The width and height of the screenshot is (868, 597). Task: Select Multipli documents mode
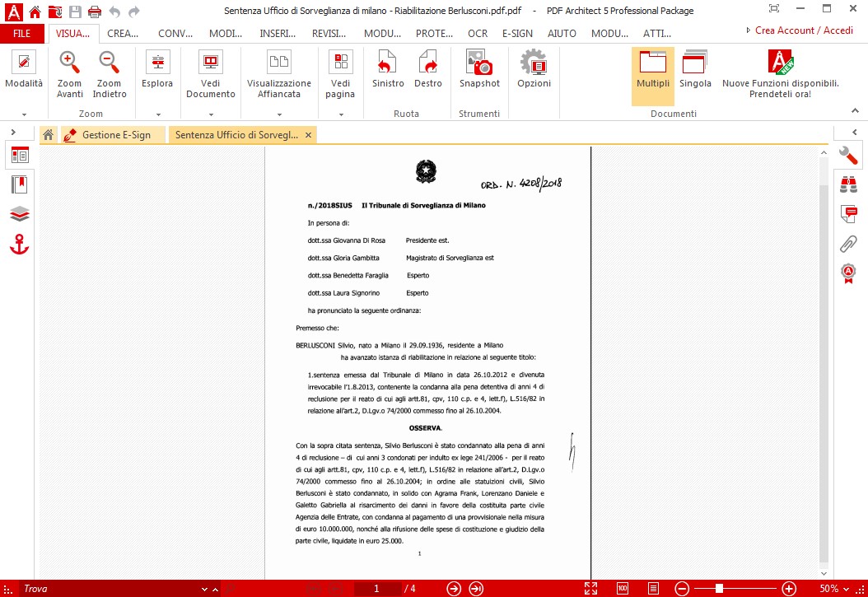click(653, 76)
